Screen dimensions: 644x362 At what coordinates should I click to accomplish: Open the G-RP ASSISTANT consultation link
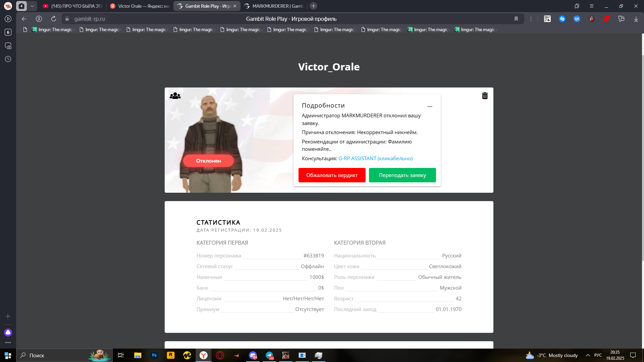coord(375,159)
